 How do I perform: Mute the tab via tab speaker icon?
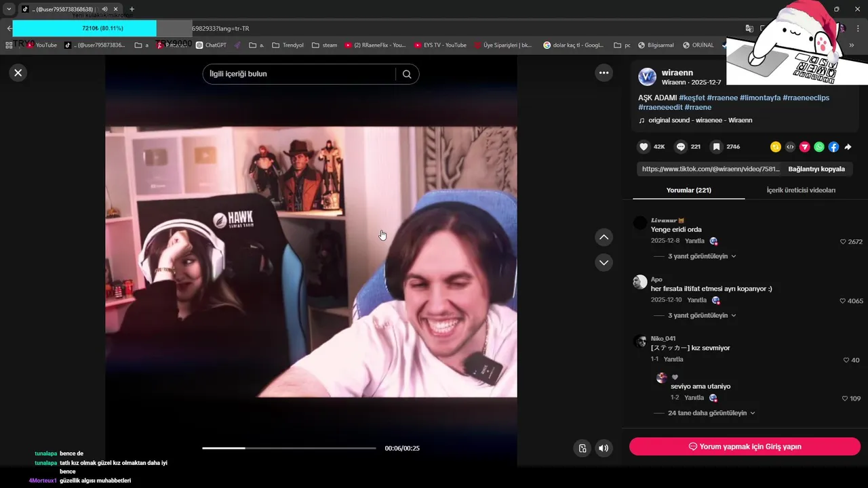(104, 9)
